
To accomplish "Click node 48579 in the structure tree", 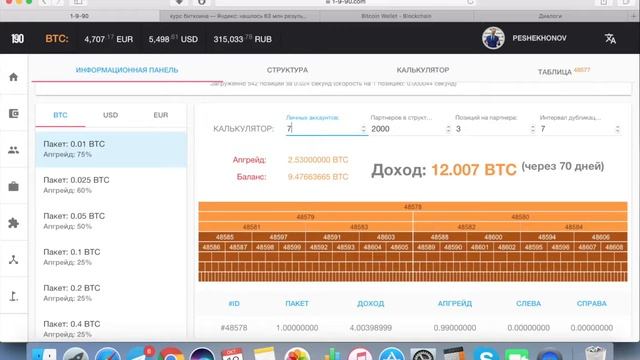I will (x=305, y=217).
